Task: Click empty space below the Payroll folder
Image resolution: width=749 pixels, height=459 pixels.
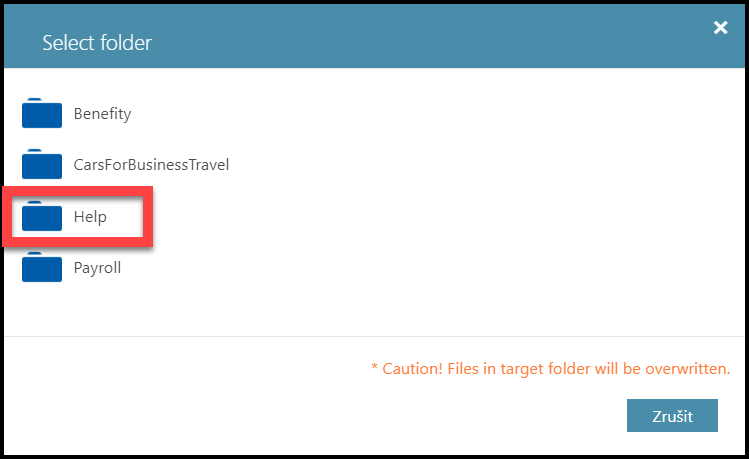Action: (x=200, y=312)
